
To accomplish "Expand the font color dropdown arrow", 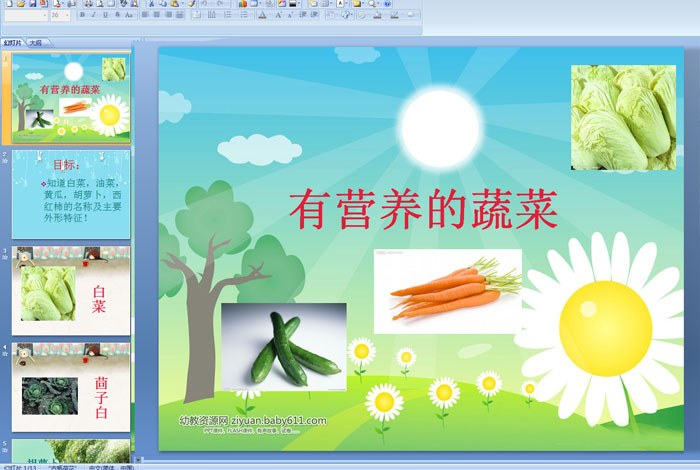I will pos(270,15).
